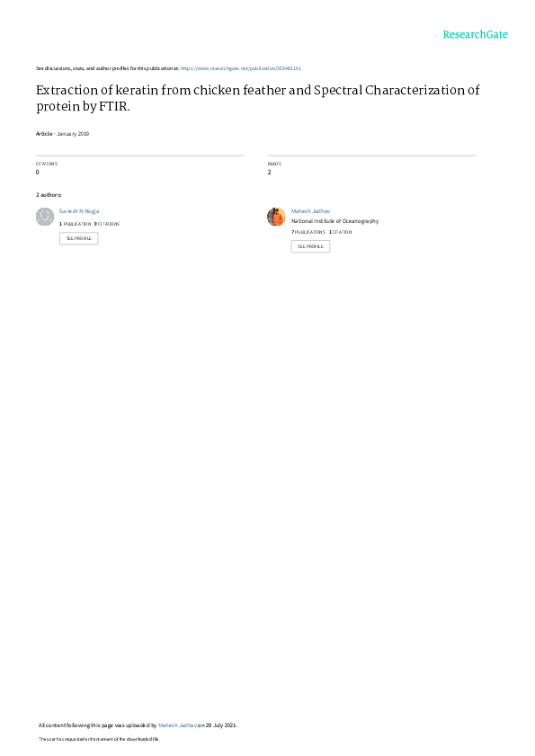Open Mahesh Jadhav author name link

311,211
